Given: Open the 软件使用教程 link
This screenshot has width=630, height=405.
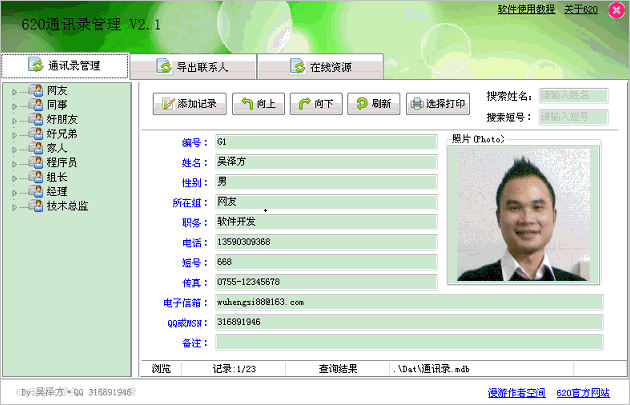Looking at the screenshot, I should click(526, 9).
